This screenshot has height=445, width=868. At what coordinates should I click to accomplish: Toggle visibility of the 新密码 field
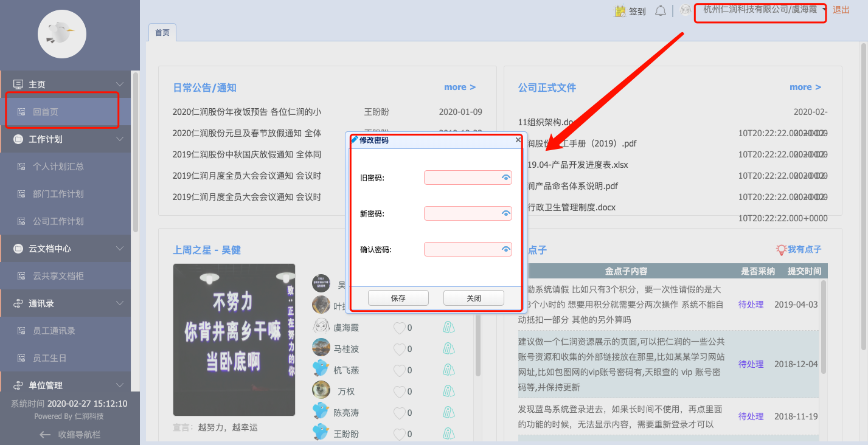[505, 213]
